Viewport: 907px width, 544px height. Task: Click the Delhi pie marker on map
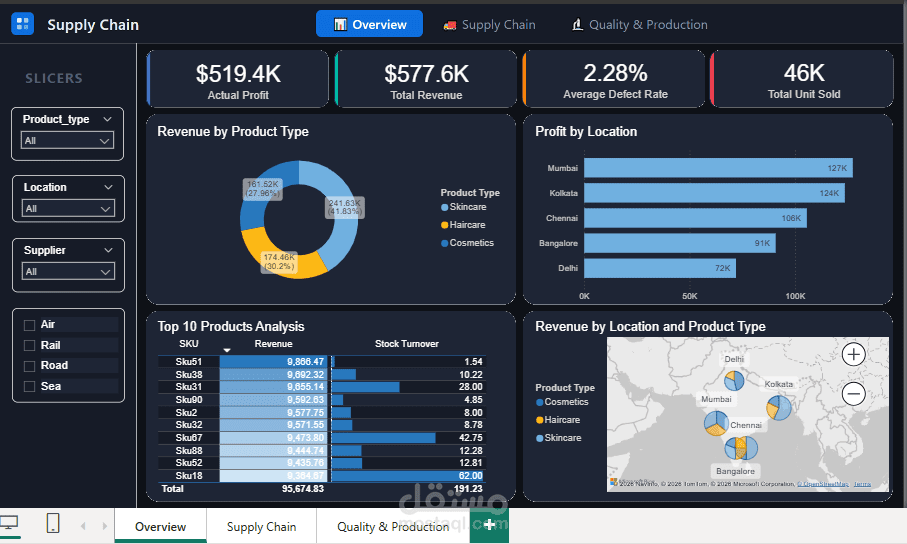pyautogui.click(x=734, y=380)
